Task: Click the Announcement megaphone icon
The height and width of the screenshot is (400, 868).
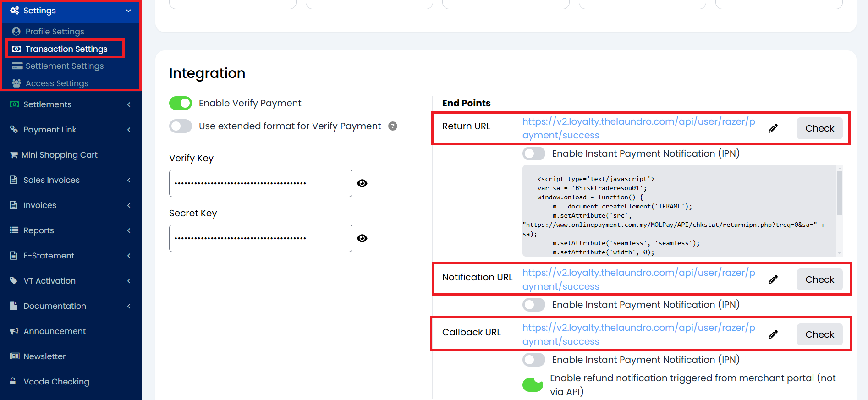Action: pos(14,331)
